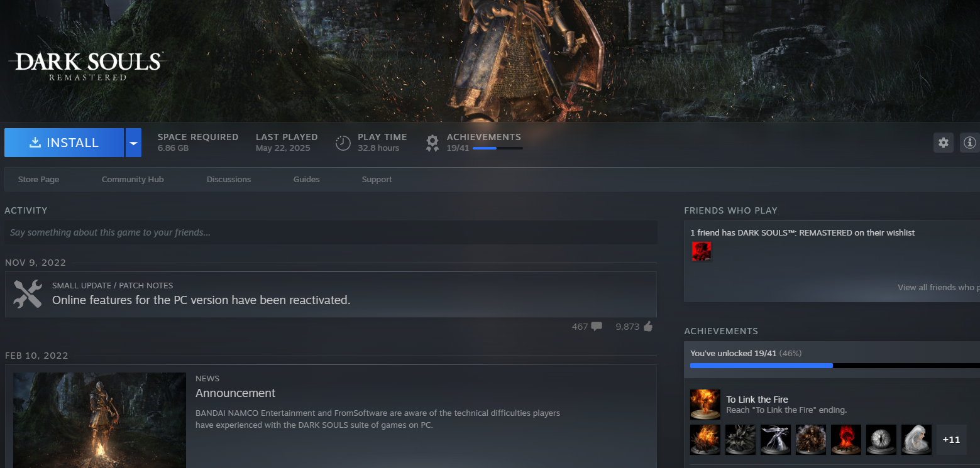Click the grey eye orb achievement icon

tap(881, 440)
